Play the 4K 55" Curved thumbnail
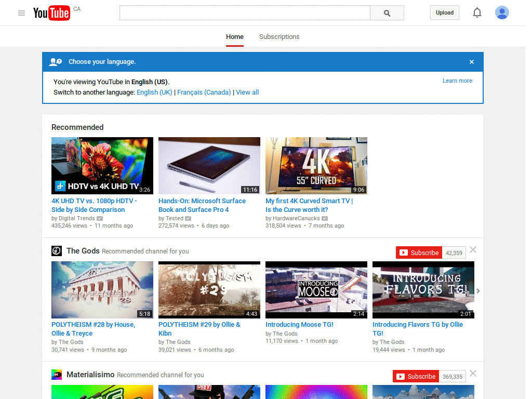 [316, 166]
